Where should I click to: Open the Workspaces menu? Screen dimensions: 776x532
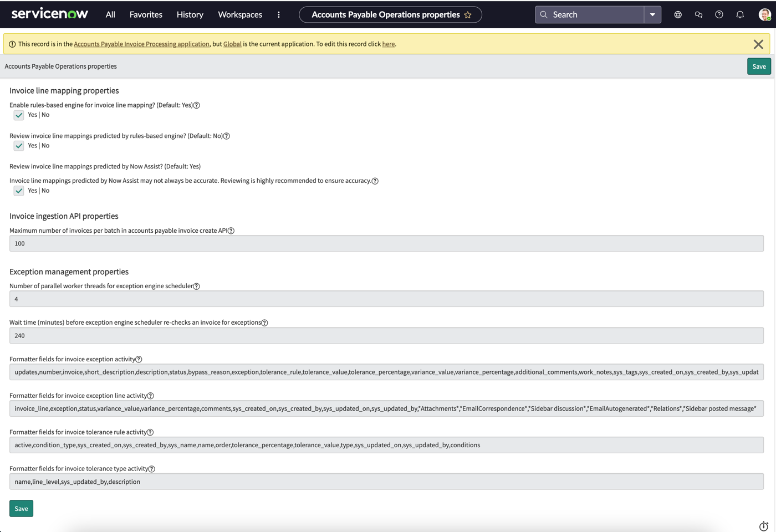point(240,15)
